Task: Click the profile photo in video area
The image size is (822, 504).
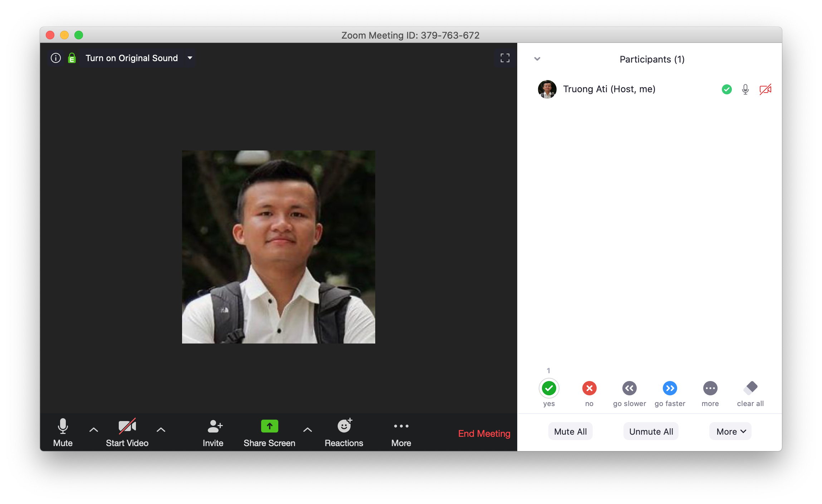Action: click(x=279, y=247)
